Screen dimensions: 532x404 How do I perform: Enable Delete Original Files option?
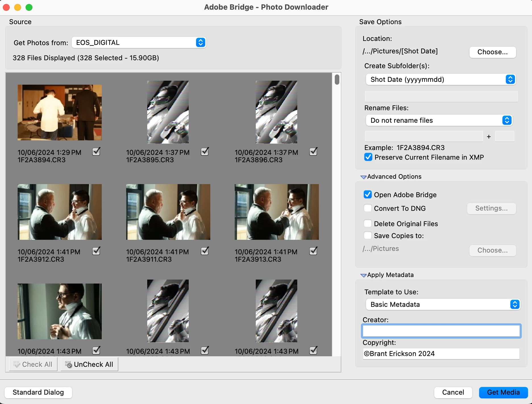tap(368, 224)
